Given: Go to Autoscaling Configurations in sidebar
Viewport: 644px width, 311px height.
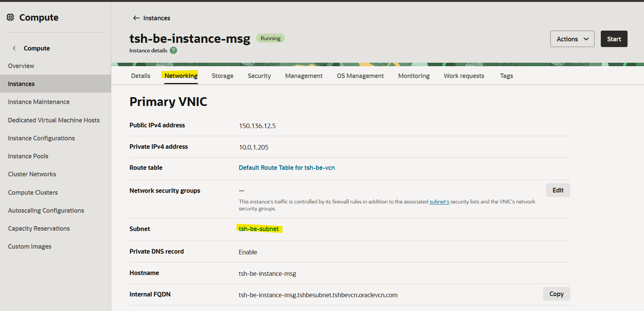Looking at the screenshot, I should (x=46, y=210).
